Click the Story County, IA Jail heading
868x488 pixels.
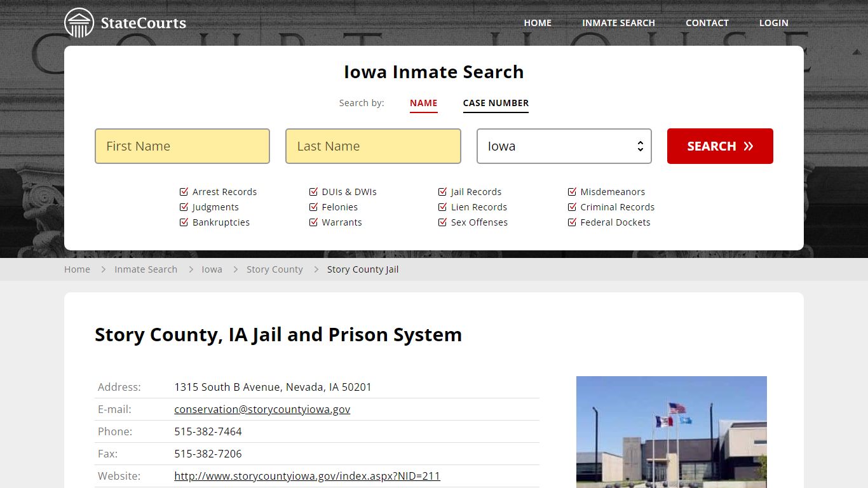(278, 335)
